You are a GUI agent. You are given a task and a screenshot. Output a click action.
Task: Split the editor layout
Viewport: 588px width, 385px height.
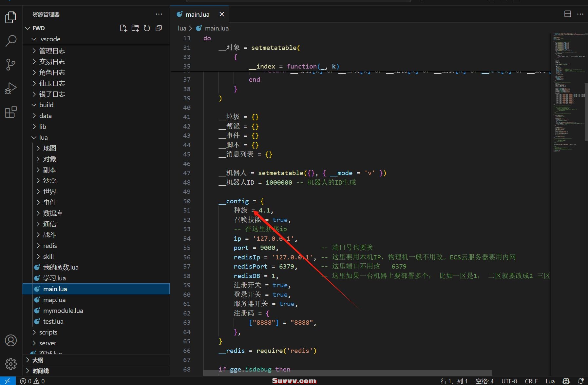pos(568,14)
